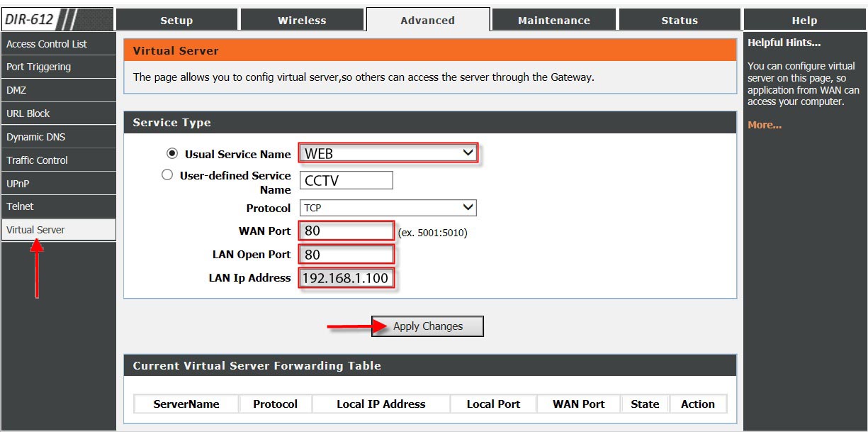Expand the Protocol TCP dropdown
The width and height of the screenshot is (868, 432).
tap(388, 208)
